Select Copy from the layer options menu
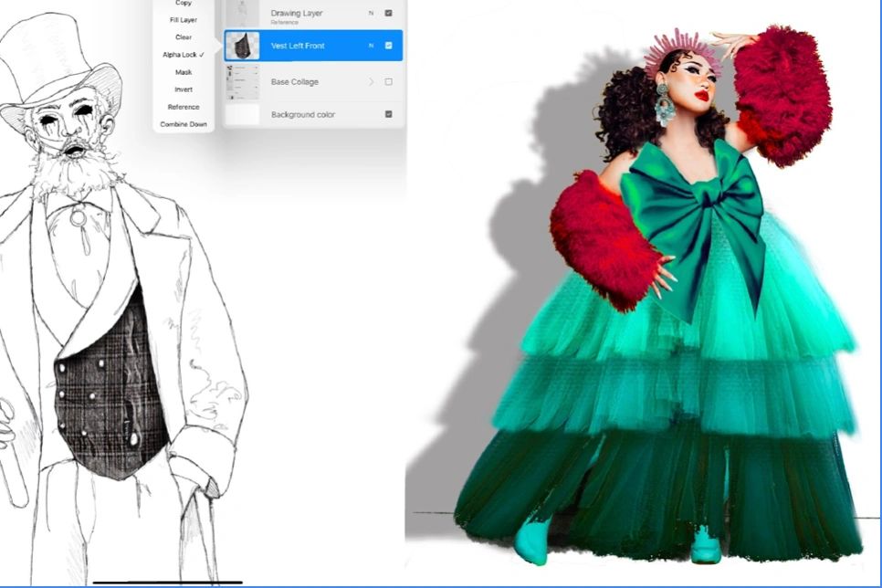 pos(184,4)
